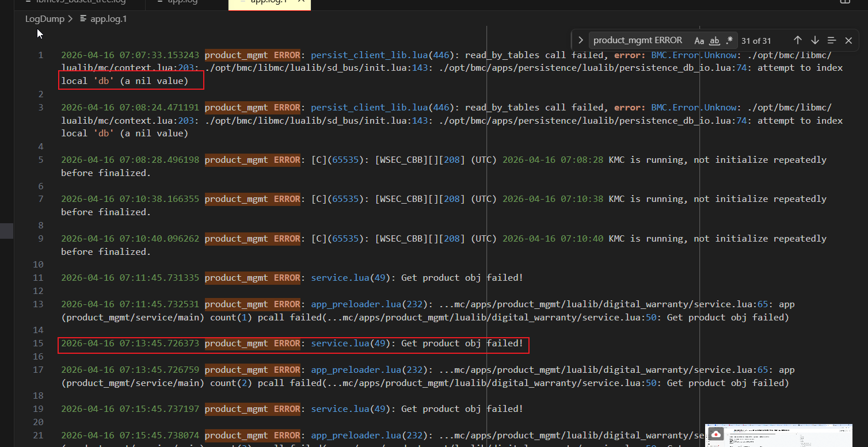Click the app.log.1 breadcrumb item
Screen dimensions: 868x447
coord(109,18)
